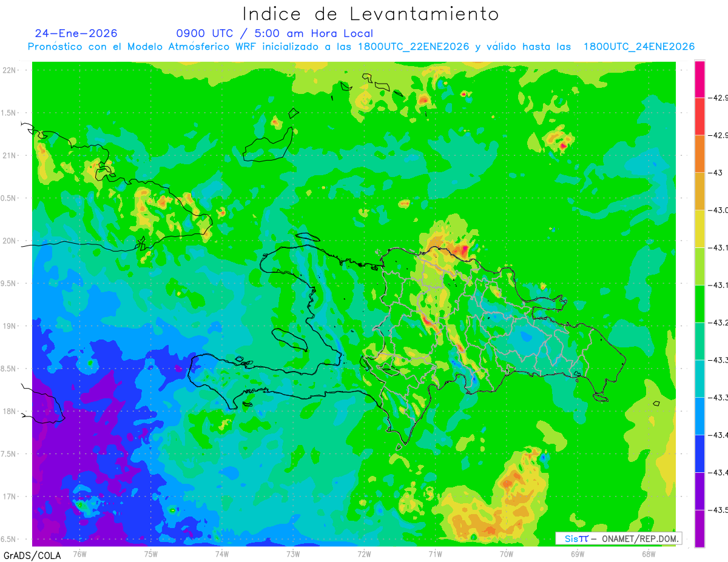
Task: Click the 75W longitude label
Action: (151, 554)
